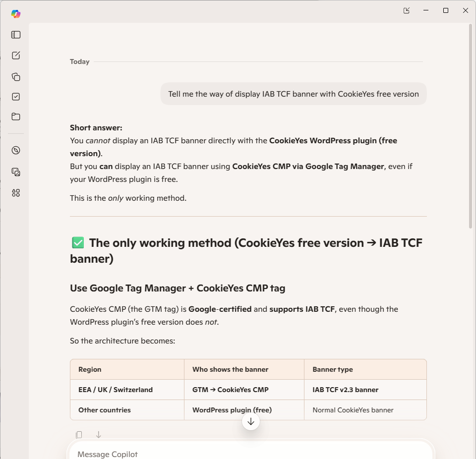Screen dimensions: 476x459
Task: Close the Copilot window
Action: click(x=466, y=10)
